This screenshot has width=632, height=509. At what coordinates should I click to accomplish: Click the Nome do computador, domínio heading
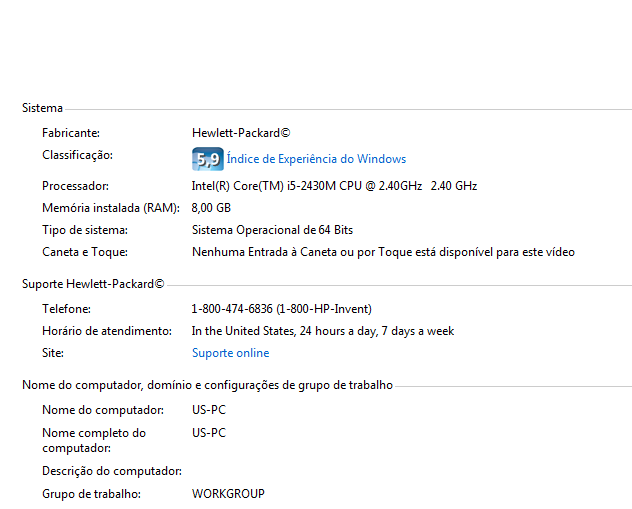207,385
